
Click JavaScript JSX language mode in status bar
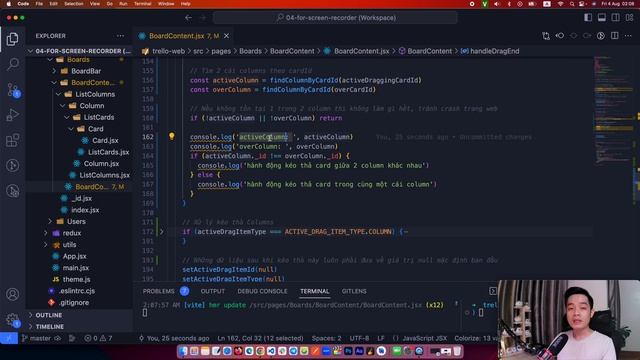pyautogui.click(x=424, y=338)
